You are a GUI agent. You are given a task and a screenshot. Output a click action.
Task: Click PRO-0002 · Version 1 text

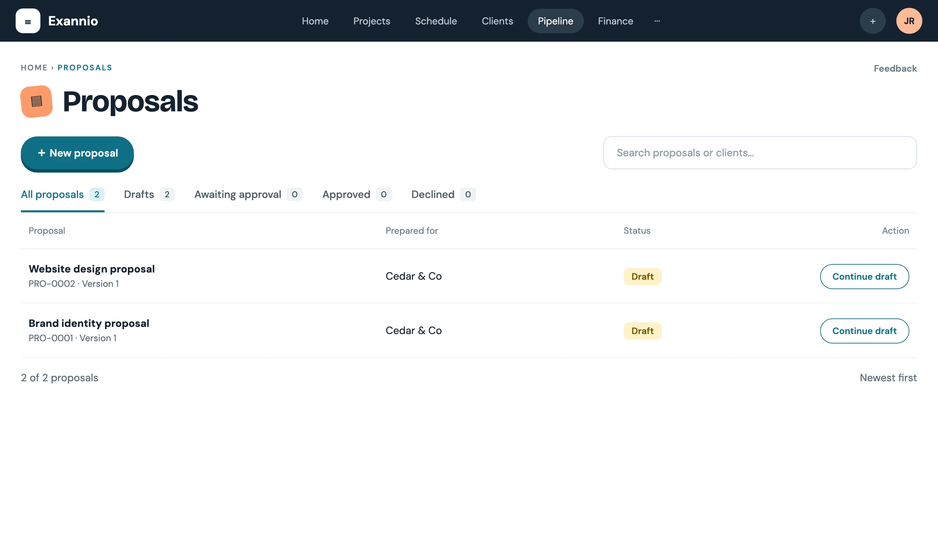click(x=74, y=284)
